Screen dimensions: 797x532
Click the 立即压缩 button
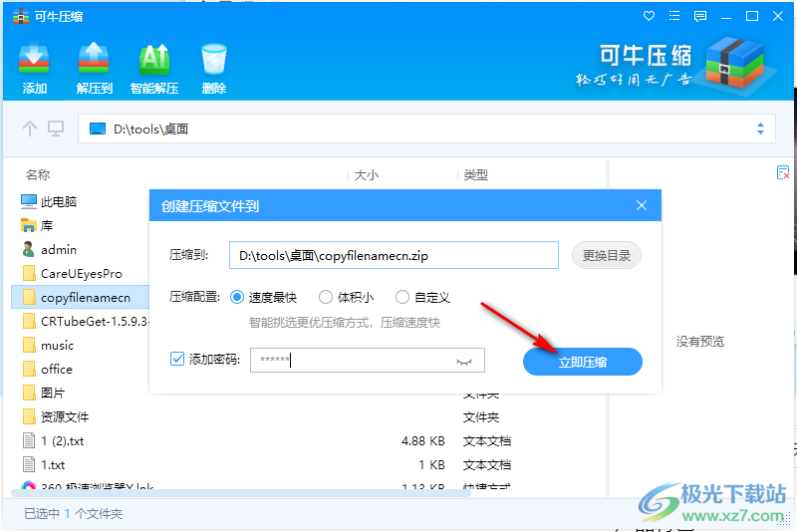click(583, 362)
